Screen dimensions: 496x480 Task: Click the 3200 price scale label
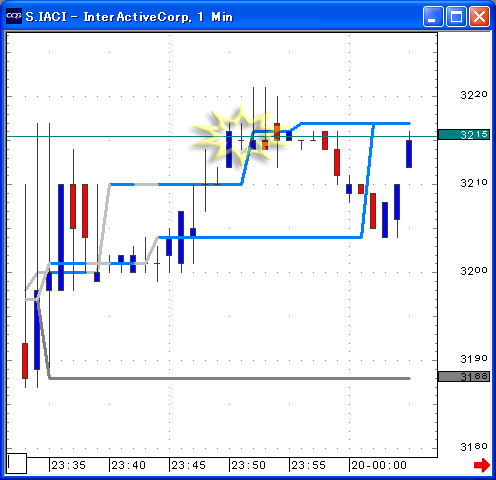(x=474, y=271)
